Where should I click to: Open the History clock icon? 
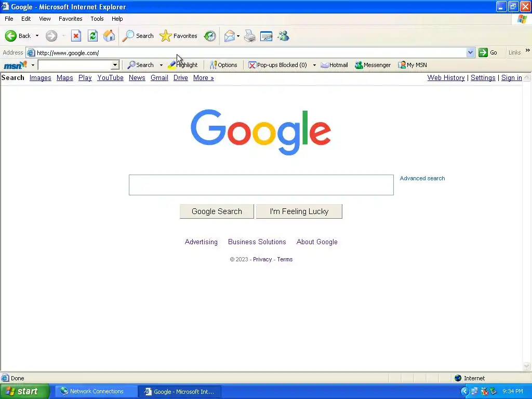[x=210, y=36]
